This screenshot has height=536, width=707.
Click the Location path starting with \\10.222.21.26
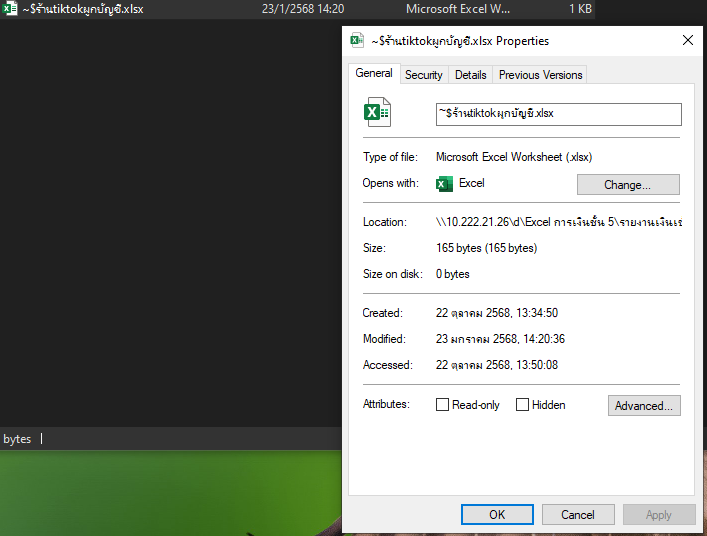[559, 222]
